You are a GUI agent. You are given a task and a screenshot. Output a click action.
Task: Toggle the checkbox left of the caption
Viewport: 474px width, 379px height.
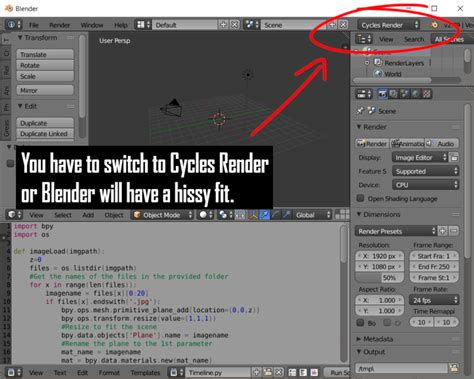(11, 163)
